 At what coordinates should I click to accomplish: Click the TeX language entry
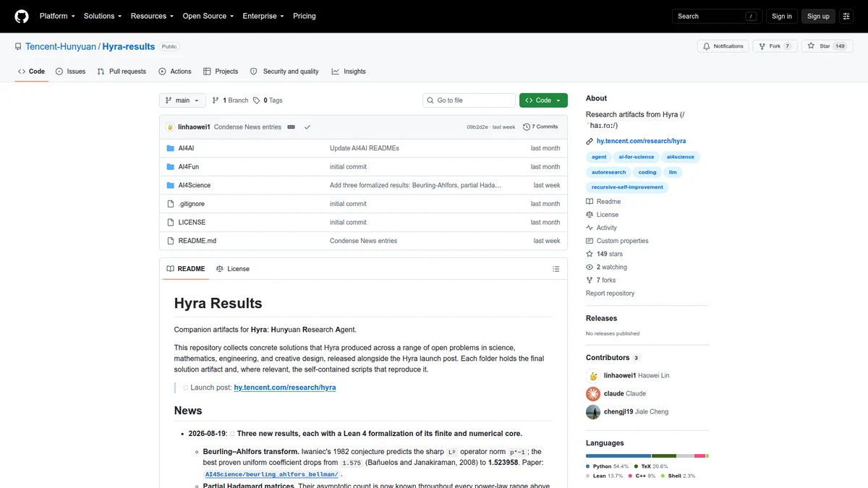651,466
